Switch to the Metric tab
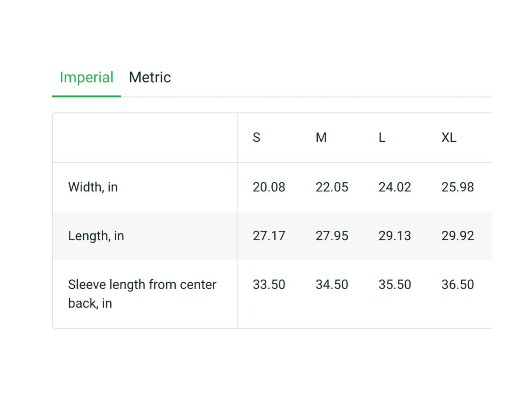The image size is (532, 399). (x=149, y=78)
